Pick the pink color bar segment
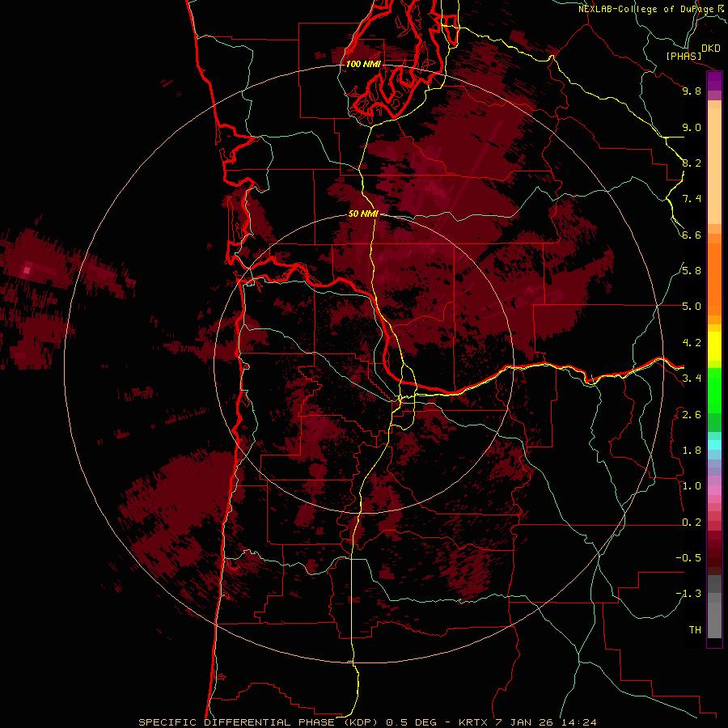728x728 pixels. (714, 490)
